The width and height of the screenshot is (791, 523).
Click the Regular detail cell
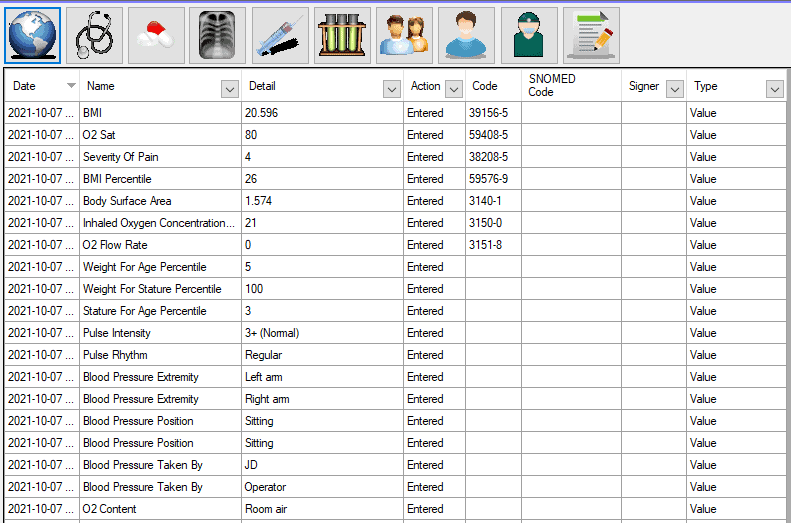click(x=322, y=355)
